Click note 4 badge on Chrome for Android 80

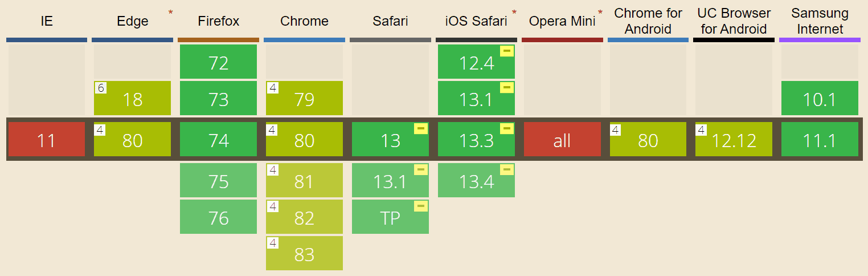[x=616, y=129]
